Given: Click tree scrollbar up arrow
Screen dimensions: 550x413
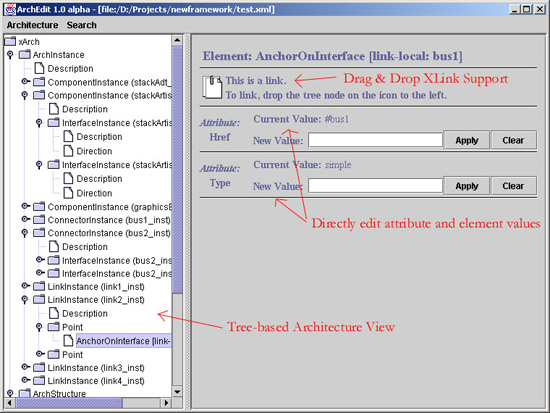Looking at the screenshot, I should coord(177,40).
